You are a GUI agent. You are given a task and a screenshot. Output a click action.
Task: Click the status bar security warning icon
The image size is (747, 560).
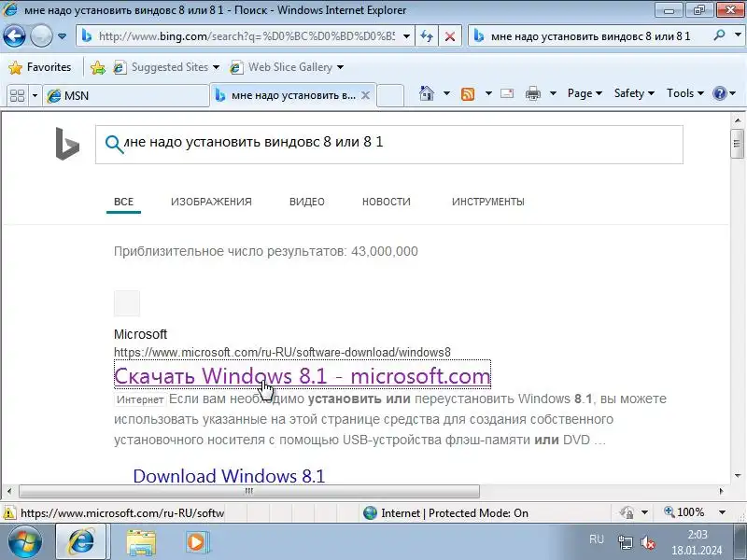(x=9, y=513)
